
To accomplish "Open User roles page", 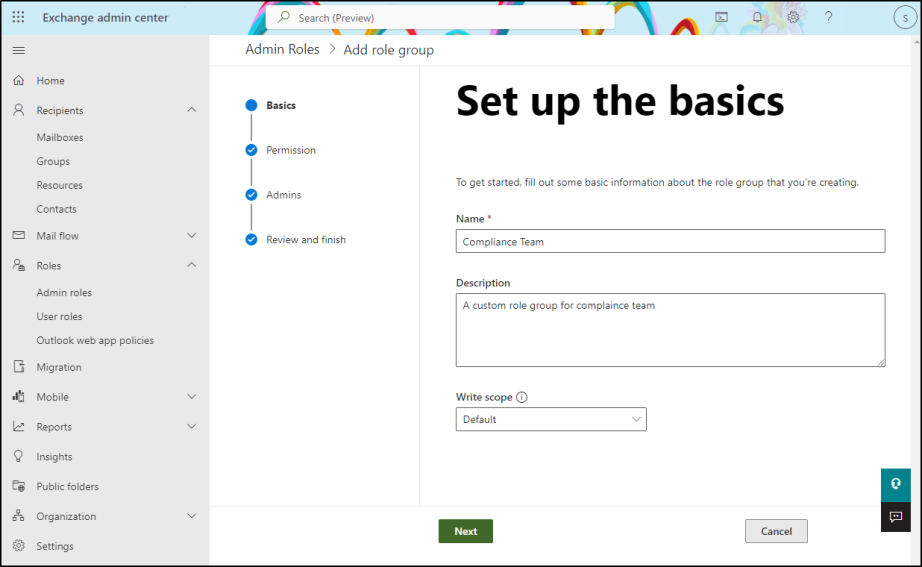I will point(59,316).
